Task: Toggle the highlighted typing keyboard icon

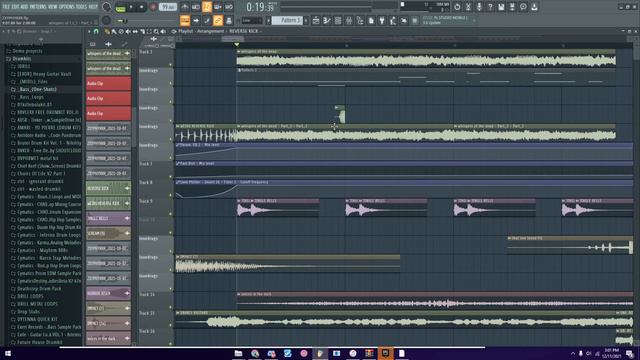Action: [x=185, y=20]
